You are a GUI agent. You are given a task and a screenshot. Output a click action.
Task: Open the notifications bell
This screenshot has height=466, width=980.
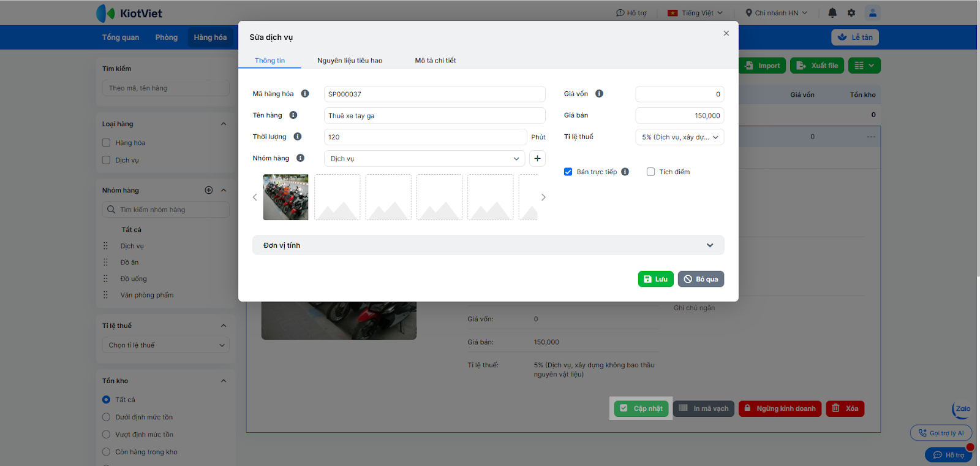pyautogui.click(x=832, y=13)
